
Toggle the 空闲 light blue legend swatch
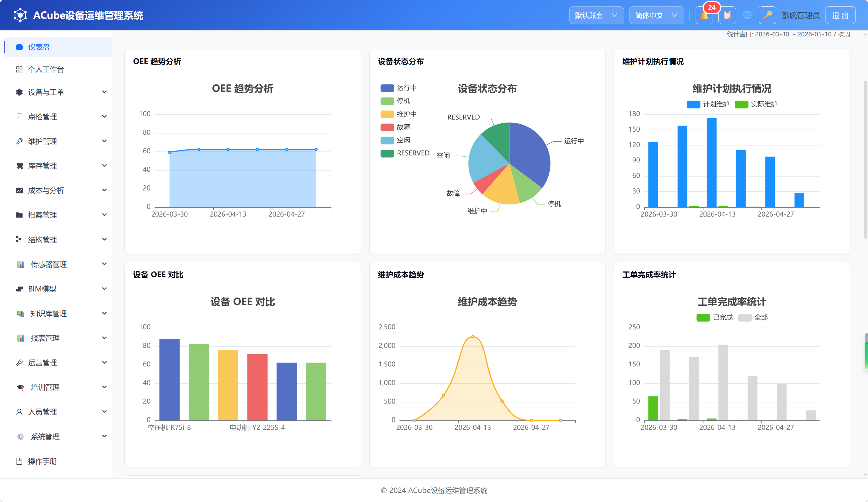pyautogui.click(x=387, y=140)
